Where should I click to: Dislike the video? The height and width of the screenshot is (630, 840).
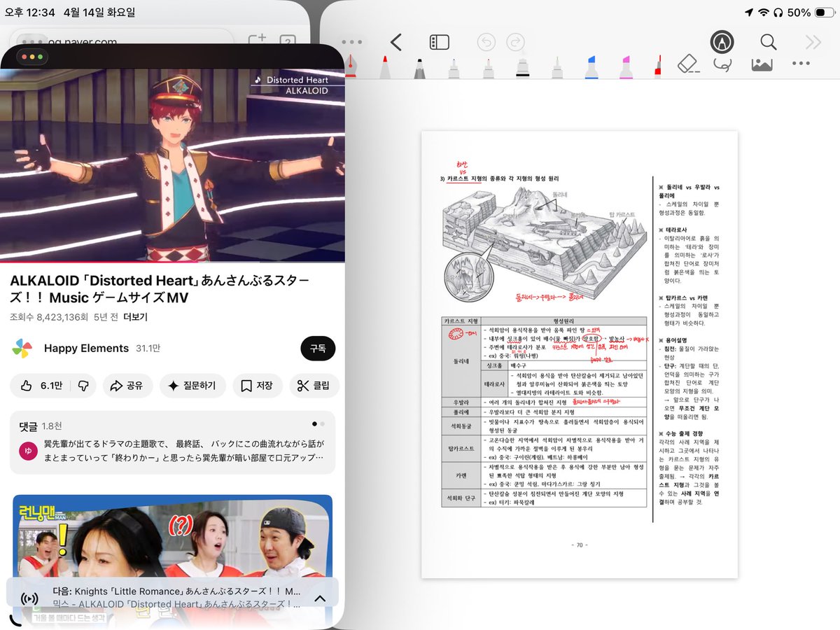click(83, 386)
